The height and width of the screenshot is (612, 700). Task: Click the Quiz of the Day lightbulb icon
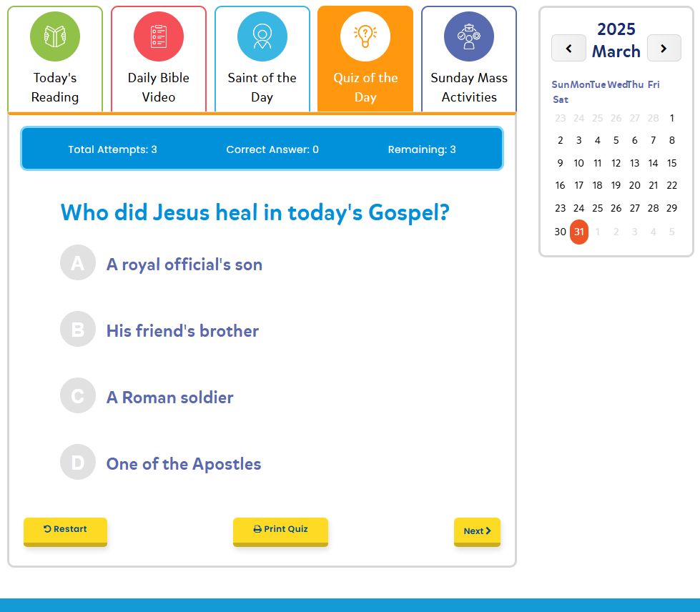[365, 36]
